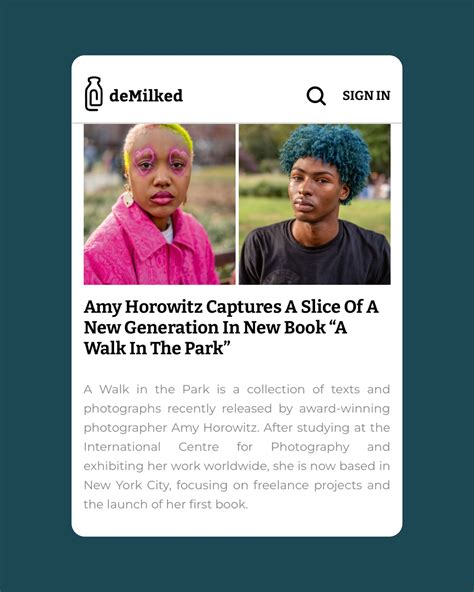The height and width of the screenshot is (592, 474).
Task: Click the dark teal background outside the card
Action: point(36,294)
